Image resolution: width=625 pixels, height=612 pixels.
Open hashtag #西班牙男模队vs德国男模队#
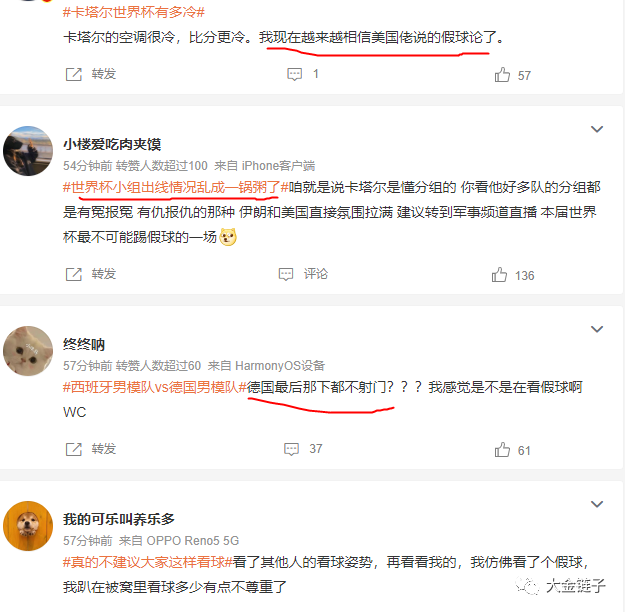[155, 387]
